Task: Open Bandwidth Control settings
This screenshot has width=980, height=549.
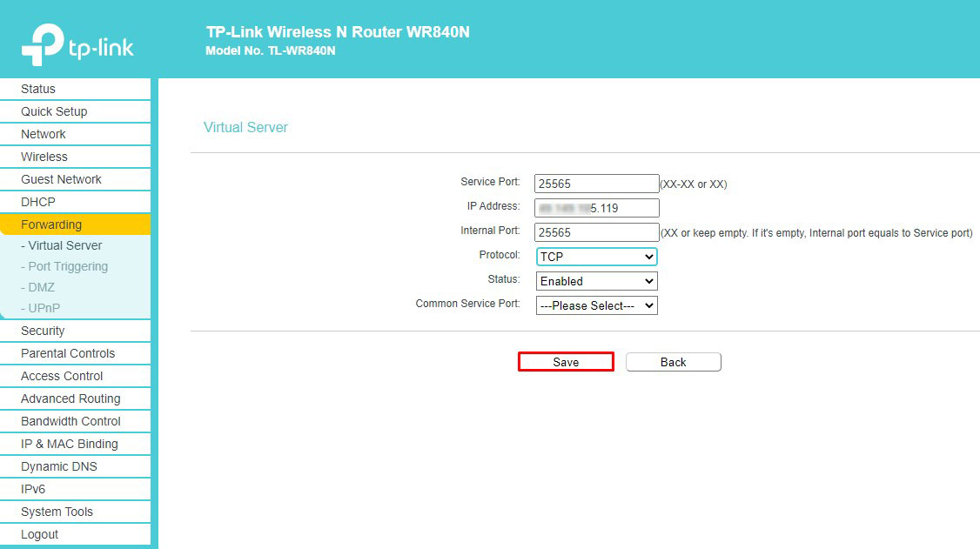Action: 75,421
